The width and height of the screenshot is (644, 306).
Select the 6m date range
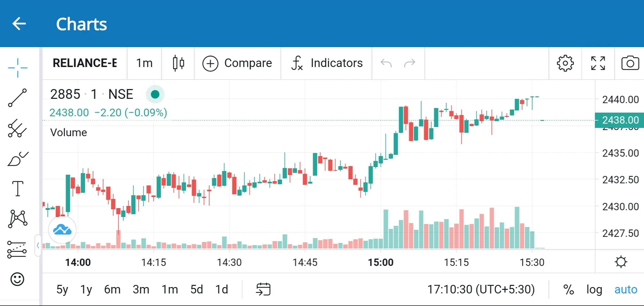tap(112, 289)
